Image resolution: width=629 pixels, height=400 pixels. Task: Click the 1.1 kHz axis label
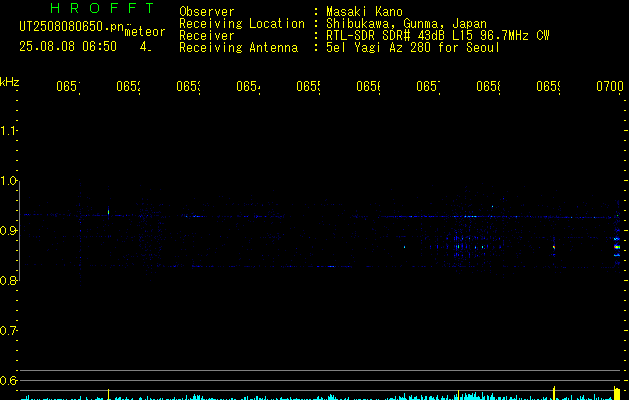(8, 130)
